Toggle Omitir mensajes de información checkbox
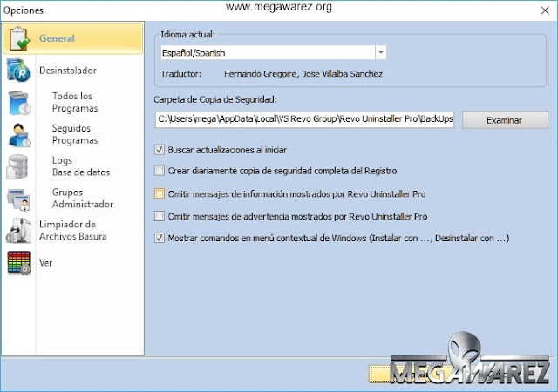This screenshot has width=558, height=392. (160, 194)
